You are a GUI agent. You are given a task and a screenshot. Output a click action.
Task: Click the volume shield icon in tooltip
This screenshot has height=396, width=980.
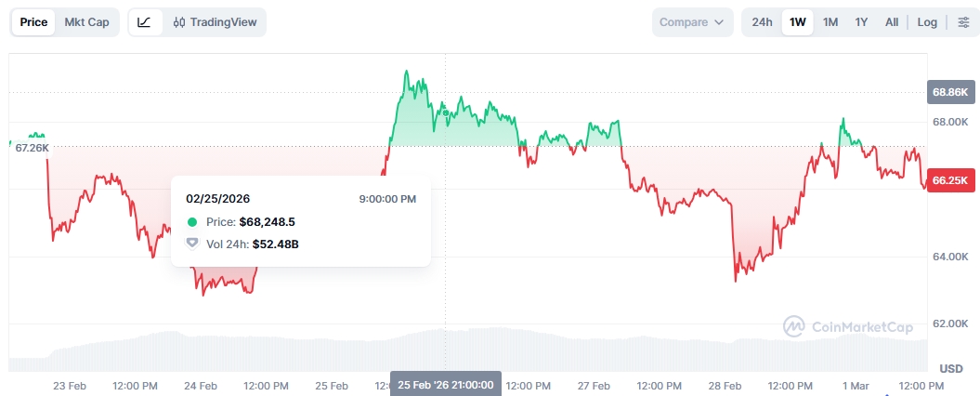[192, 244]
